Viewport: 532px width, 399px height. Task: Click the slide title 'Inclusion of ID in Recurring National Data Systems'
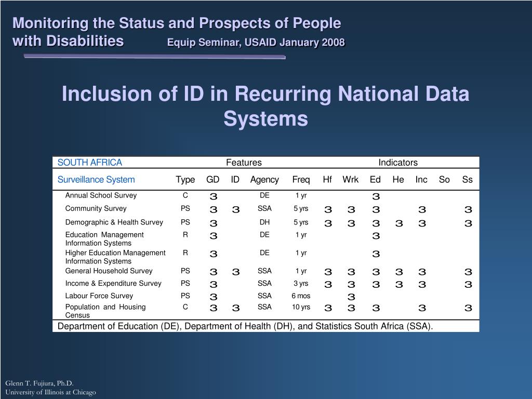265,106
